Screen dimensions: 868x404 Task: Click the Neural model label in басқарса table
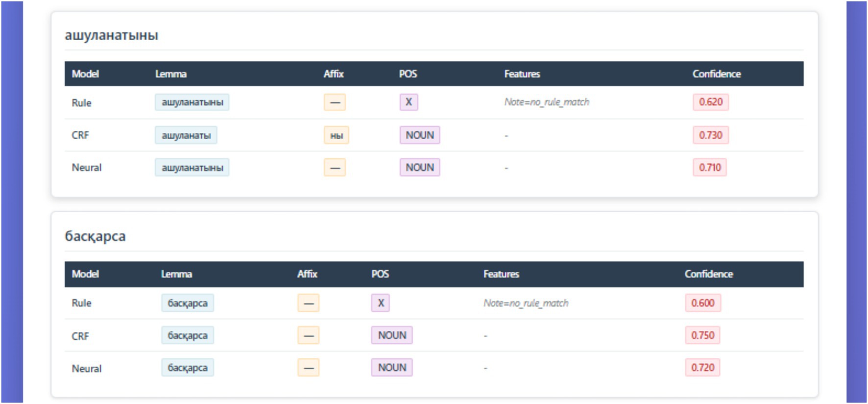point(87,369)
